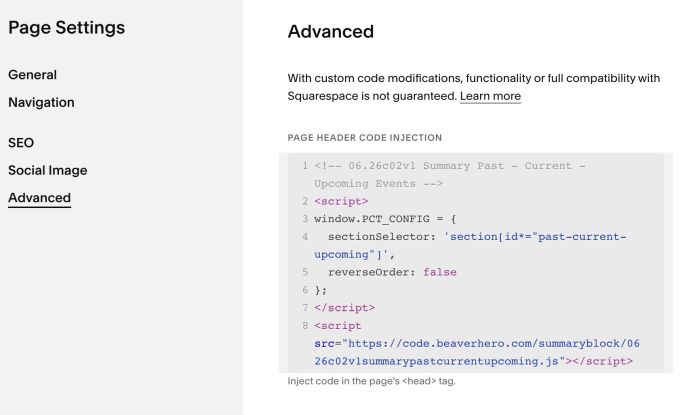Select the Advanced tab in sidebar
The height and width of the screenshot is (415, 700).
39,198
